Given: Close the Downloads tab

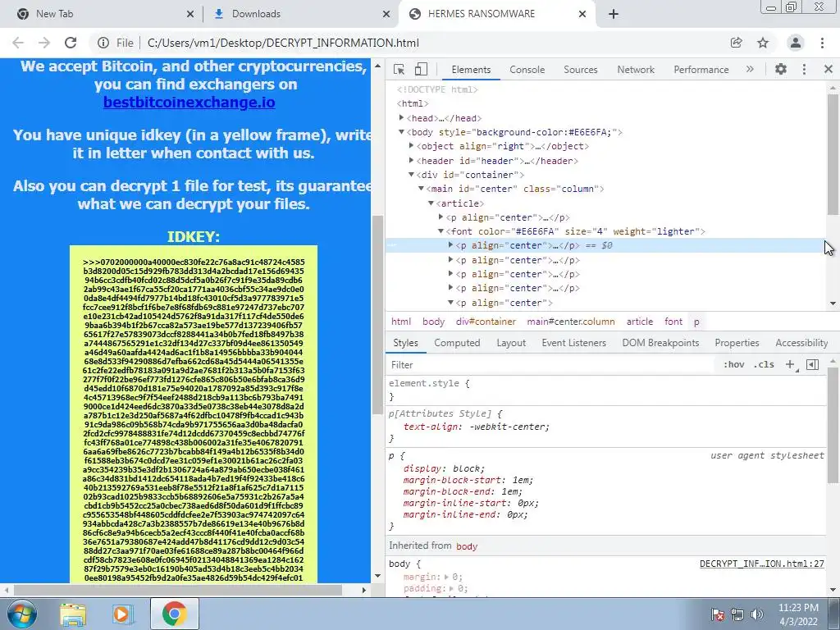Looking at the screenshot, I should click(386, 15).
